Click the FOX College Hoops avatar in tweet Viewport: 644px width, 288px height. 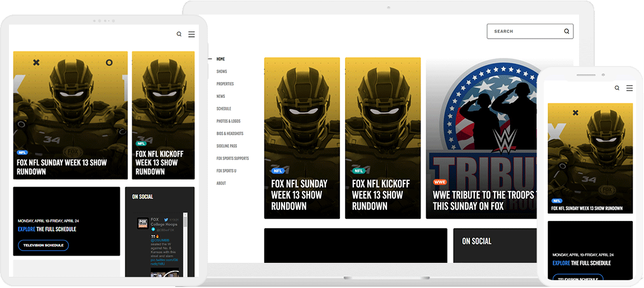(143, 223)
